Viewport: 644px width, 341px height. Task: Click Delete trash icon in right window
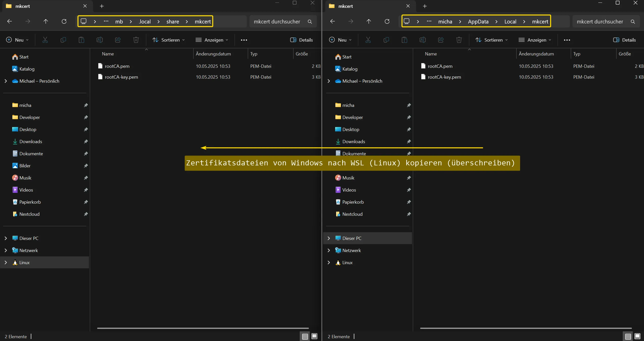(x=459, y=40)
